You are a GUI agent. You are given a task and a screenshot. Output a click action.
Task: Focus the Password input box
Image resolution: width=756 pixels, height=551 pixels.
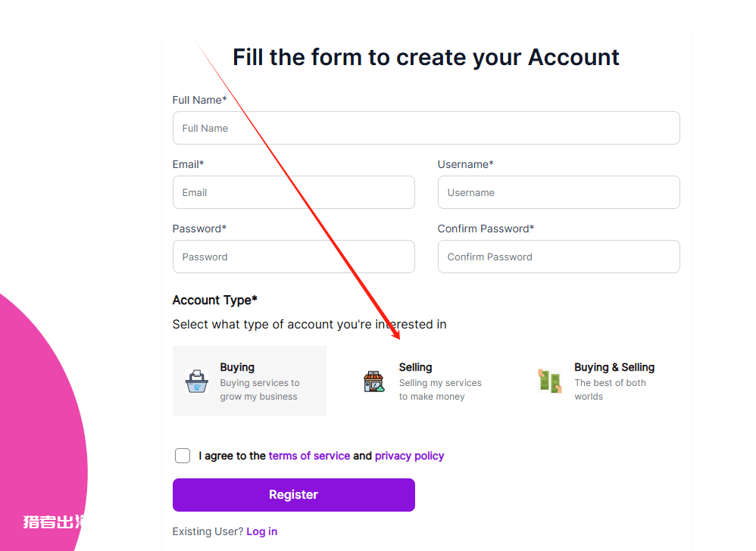[x=294, y=257]
